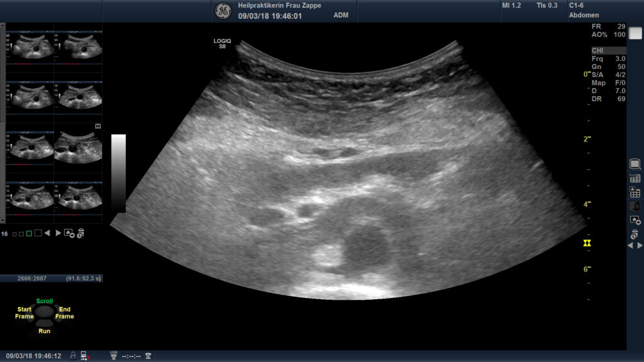The image size is (644, 362).
Task: Open the image grid view icon in right sidebar
Action: [x=635, y=192]
